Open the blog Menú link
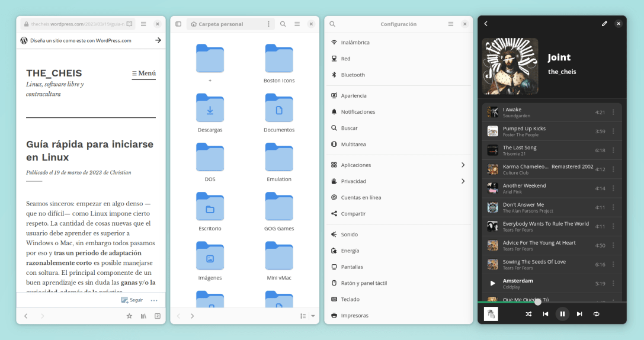The width and height of the screenshot is (644, 340). [144, 73]
